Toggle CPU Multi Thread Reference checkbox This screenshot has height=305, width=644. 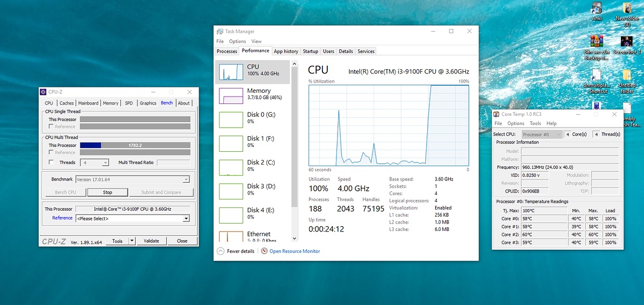[51, 152]
